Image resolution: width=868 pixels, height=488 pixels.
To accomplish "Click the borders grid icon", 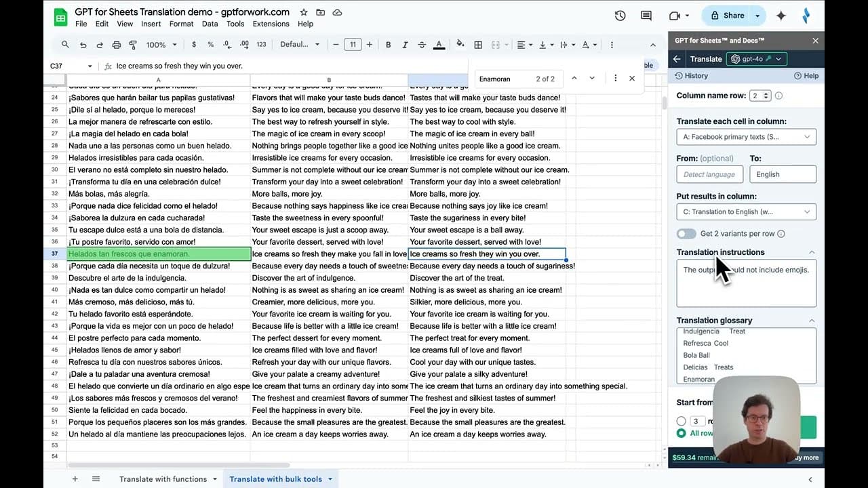I will (479, 45).
